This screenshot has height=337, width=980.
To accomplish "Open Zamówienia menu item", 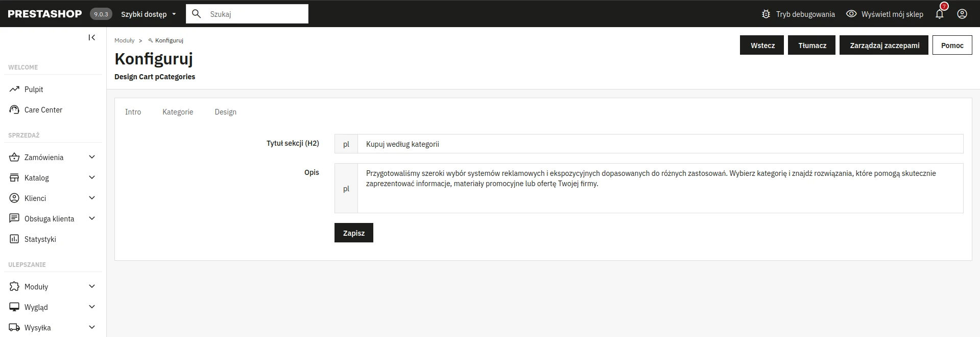I will 44,158.
